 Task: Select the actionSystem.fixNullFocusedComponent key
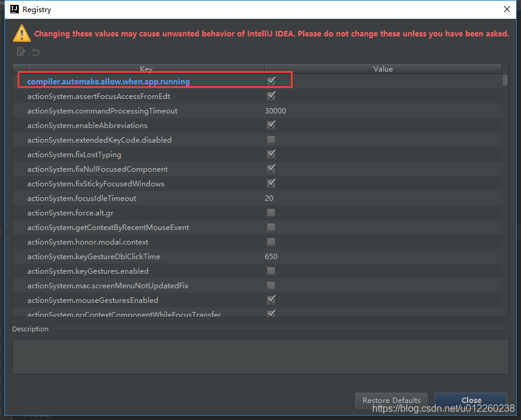[x=97, y=169]
